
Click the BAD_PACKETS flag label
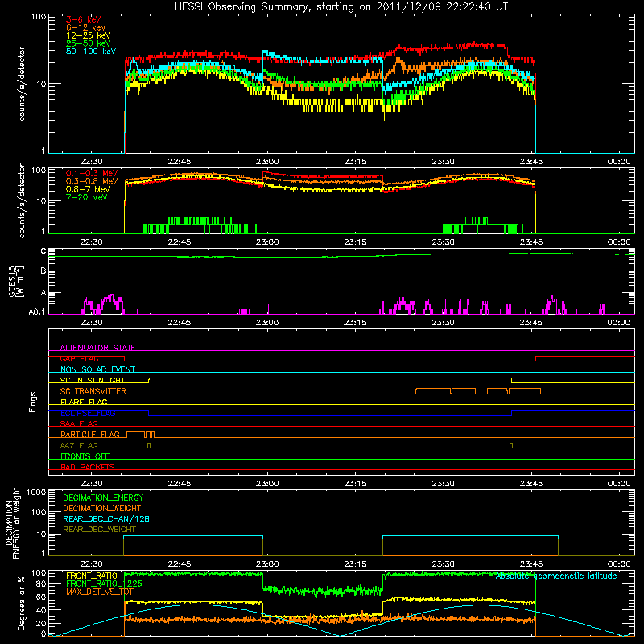[x=88, y=467]
